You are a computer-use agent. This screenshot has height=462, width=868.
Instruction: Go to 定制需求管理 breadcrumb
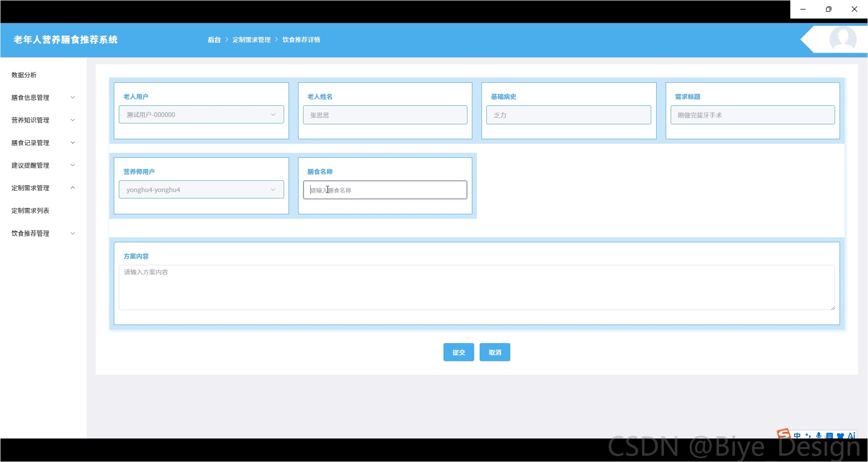(x=252, y=40)
